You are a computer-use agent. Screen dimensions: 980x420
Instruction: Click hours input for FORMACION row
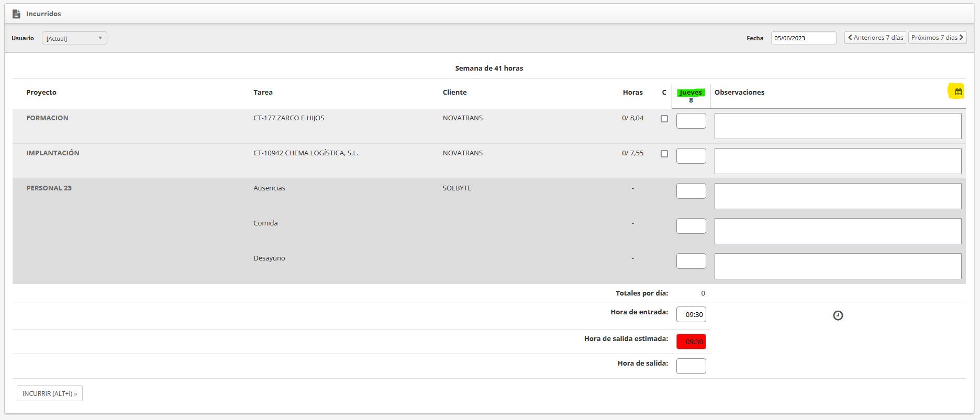click(x=691, y=121)
